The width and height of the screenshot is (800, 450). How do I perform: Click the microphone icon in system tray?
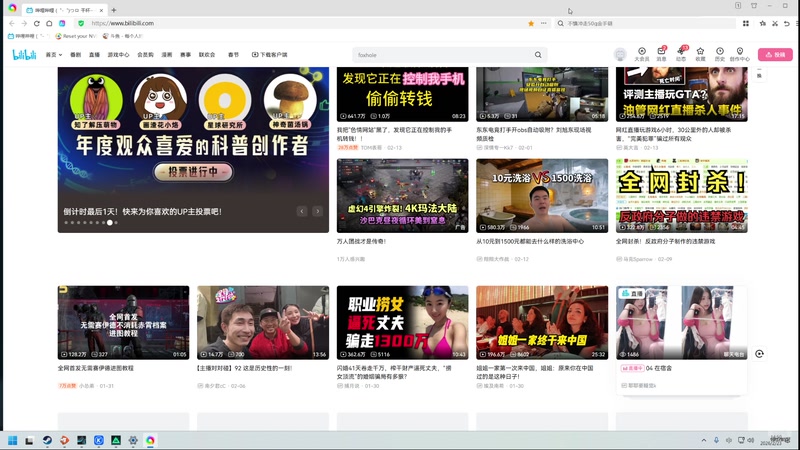click(716, 440)
